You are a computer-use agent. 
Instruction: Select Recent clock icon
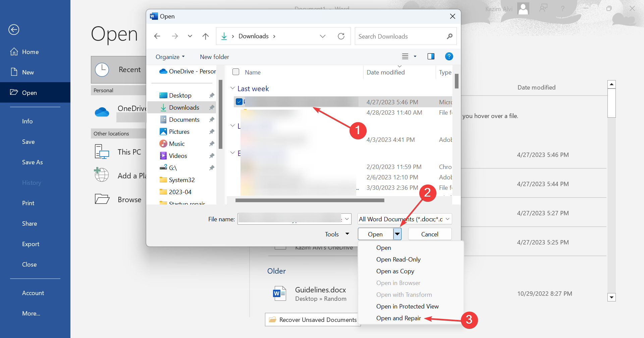[x=102, y=70]
